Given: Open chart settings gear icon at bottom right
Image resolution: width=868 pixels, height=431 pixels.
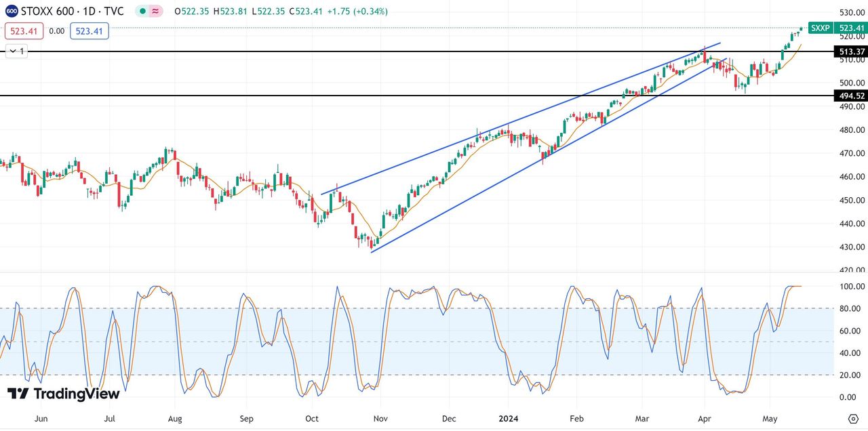Looking at the screenshot, I should coord(853,418).
